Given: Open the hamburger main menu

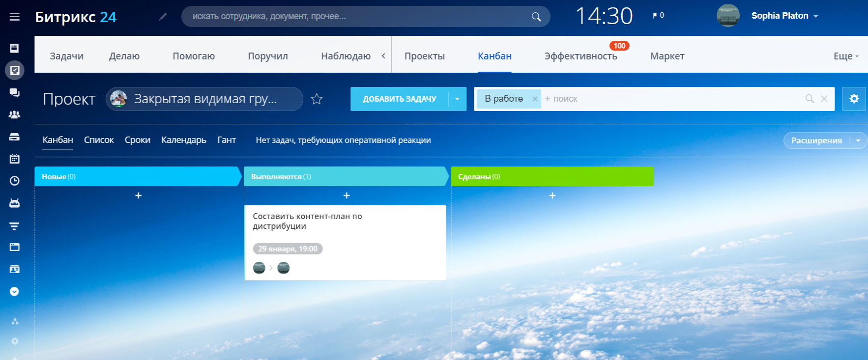Looking at the screenshot, I should (x=15, y=17).
